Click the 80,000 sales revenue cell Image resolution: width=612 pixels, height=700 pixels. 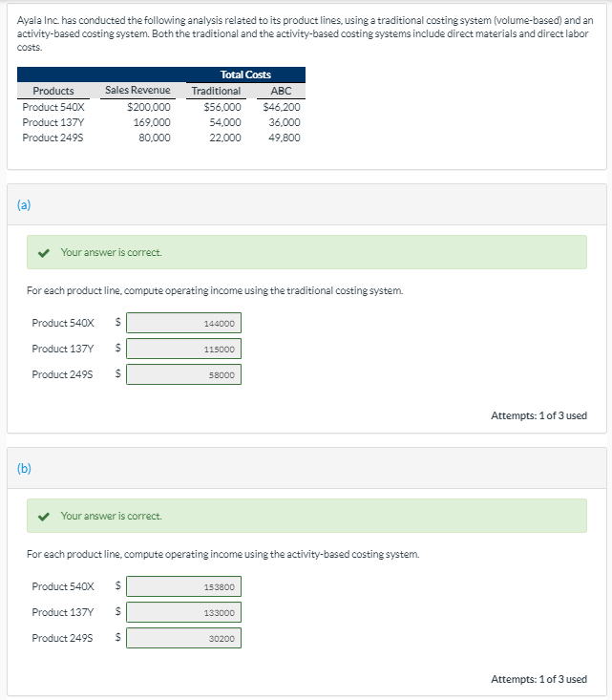click(x=155, y=138)
